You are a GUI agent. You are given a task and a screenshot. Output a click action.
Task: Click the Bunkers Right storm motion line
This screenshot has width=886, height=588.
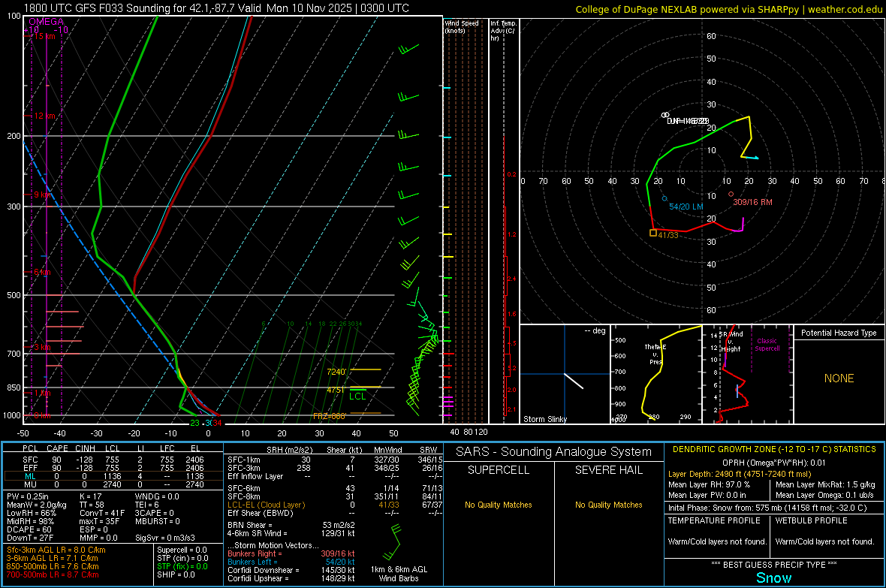(x=291, y=553)
